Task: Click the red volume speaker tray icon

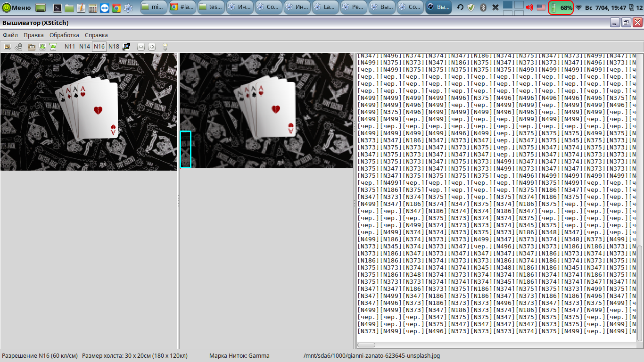Action: tap(529, 8)
